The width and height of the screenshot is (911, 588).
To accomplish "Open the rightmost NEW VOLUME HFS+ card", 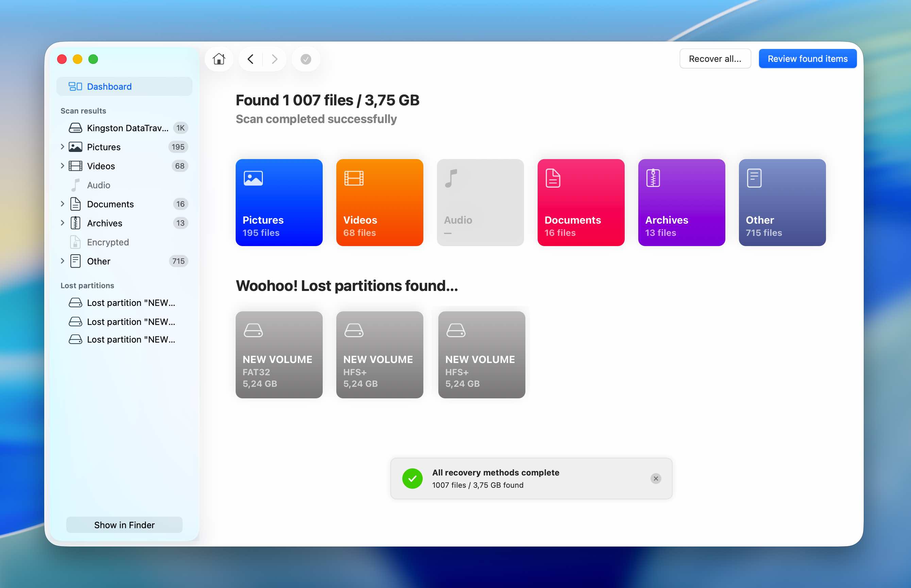I will pyautogui.click(x=482, y=355).
